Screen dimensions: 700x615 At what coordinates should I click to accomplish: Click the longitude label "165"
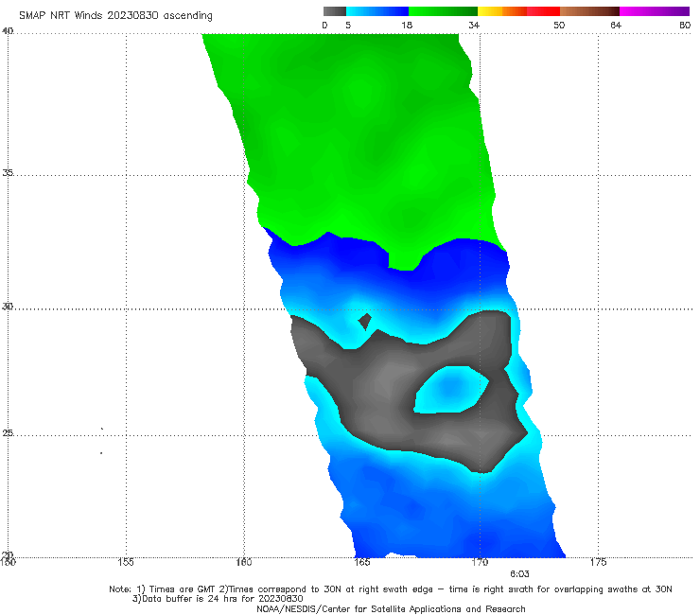click(362, 562)
